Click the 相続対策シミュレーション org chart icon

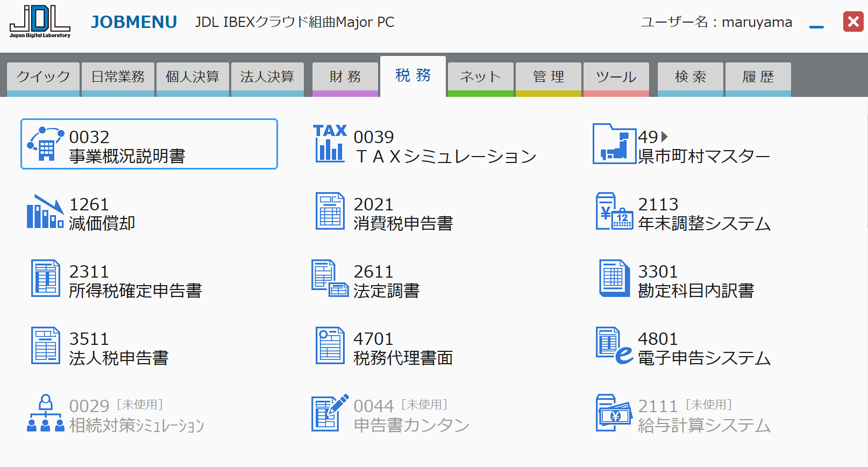coord(46,413)
